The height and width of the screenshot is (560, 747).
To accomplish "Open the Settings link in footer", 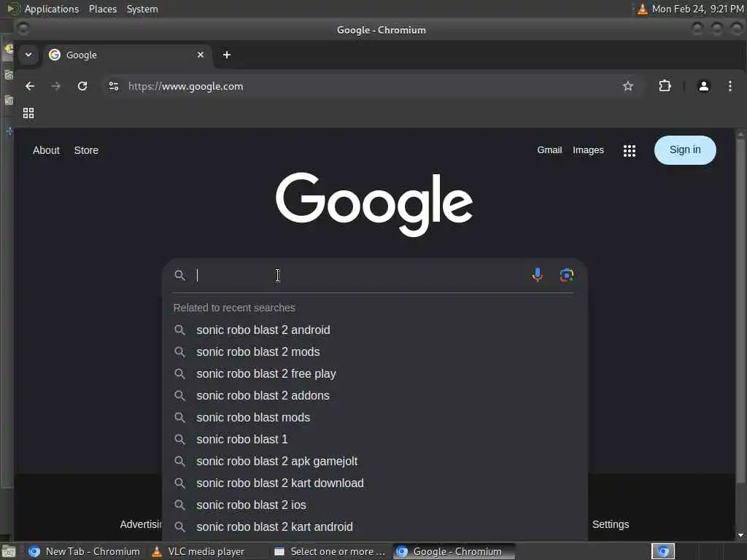I will pyautogui.click(x=611, y=524).
